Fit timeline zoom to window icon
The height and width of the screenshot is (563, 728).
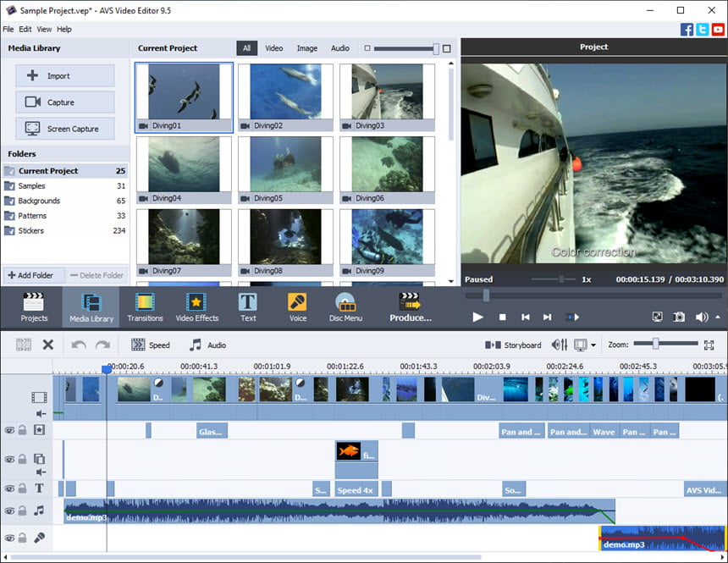point(709,345)
